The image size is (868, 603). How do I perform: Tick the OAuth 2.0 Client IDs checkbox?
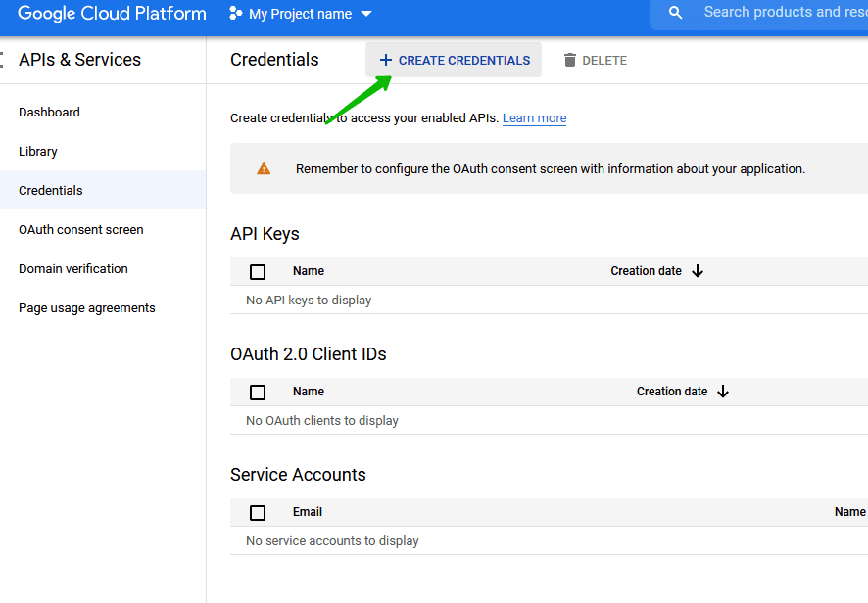258,393
